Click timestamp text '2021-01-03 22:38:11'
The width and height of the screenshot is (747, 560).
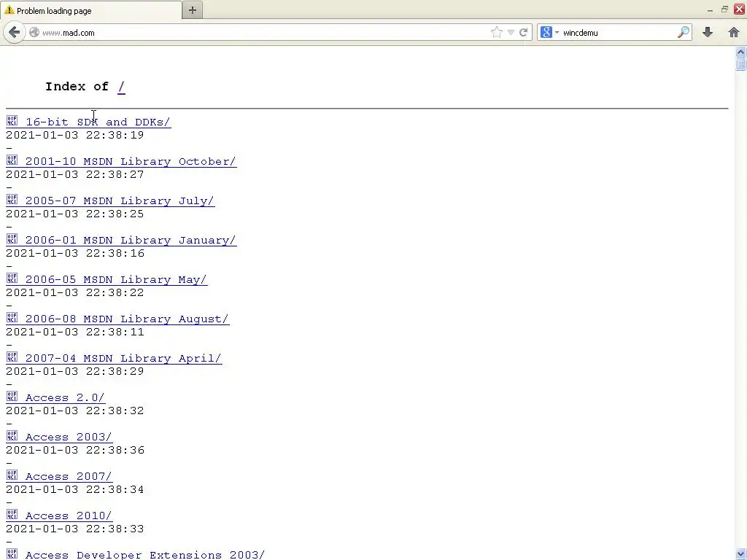[x=75, y=332]
